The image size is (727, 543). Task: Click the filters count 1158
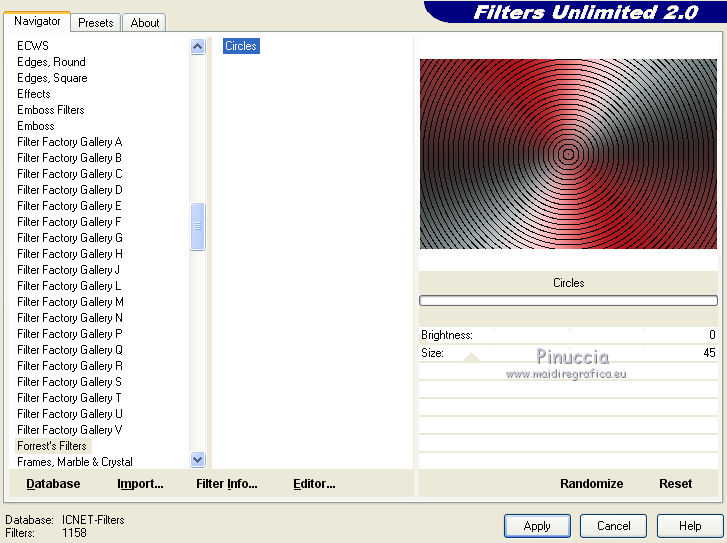click(74, 533)
